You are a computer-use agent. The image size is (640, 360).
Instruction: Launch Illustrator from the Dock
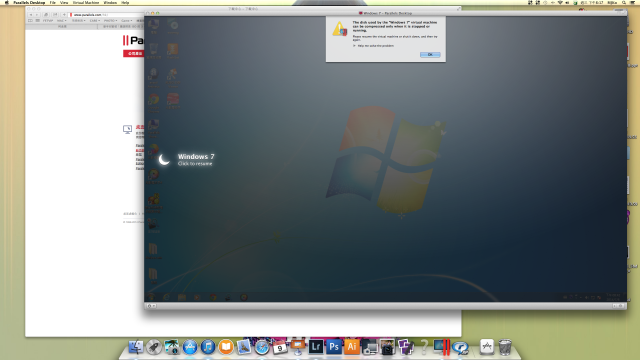point(351,347)
